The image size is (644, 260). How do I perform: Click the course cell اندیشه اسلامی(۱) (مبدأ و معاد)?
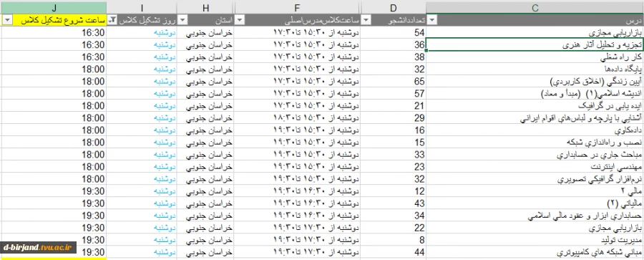coord(535,93)
